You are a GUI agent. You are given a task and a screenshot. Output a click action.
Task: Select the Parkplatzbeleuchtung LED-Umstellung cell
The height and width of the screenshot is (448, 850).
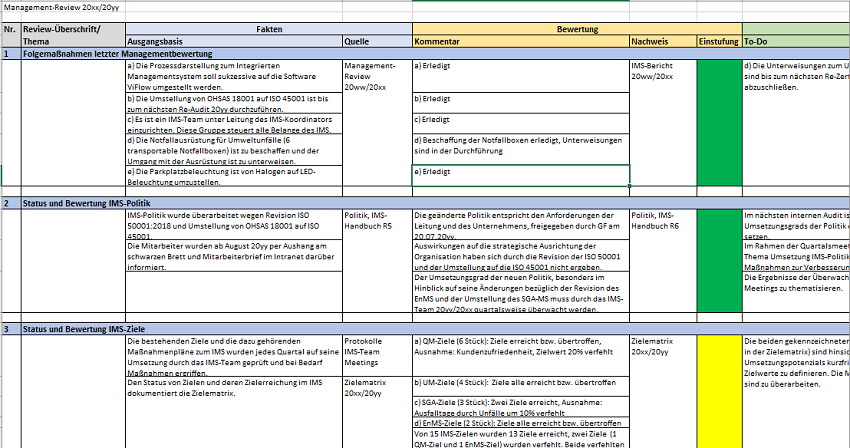click(x=232, y=175)
